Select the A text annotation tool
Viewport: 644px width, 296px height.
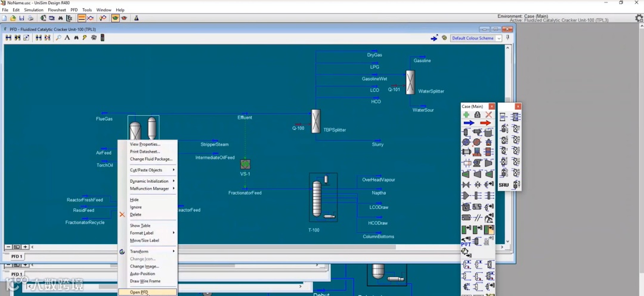click(67, 38)
